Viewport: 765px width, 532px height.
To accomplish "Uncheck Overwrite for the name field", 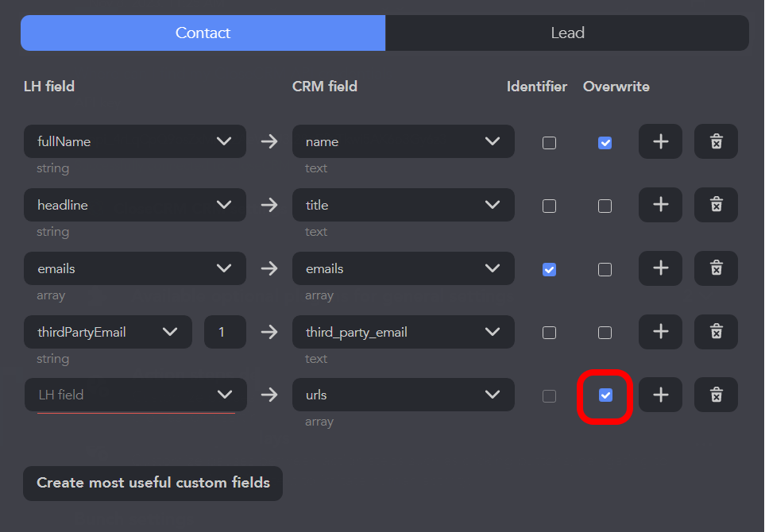I will point(605,143).
